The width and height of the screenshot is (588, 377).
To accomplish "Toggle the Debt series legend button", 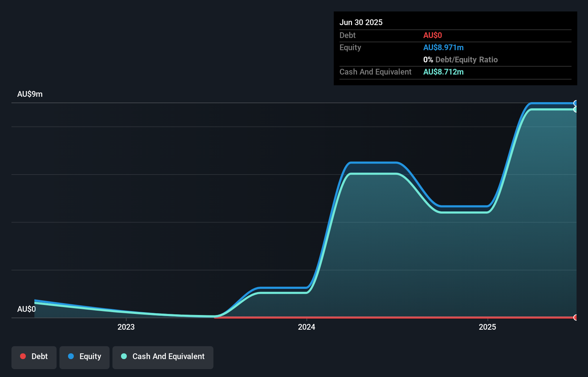I will [34, 357].
